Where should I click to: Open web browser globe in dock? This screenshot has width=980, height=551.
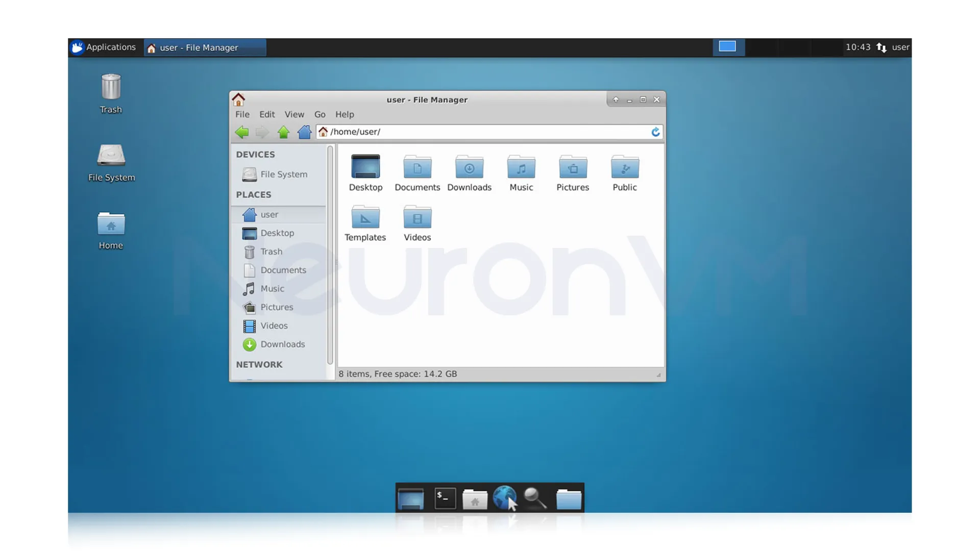point(504,497)
